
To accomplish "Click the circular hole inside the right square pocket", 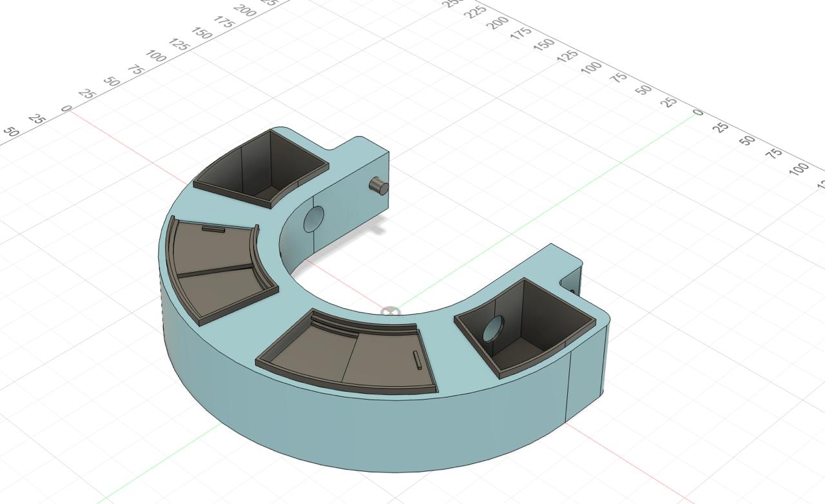I will [x=493, y=330].
